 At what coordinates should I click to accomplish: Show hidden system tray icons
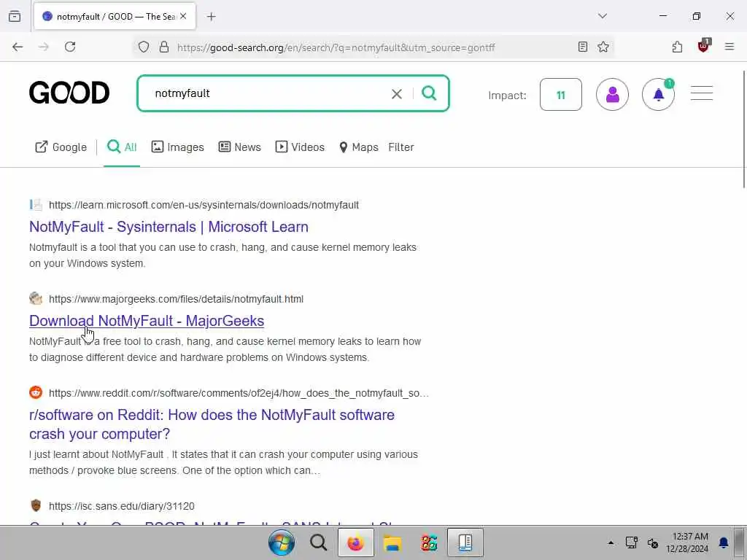click(611, 542)
